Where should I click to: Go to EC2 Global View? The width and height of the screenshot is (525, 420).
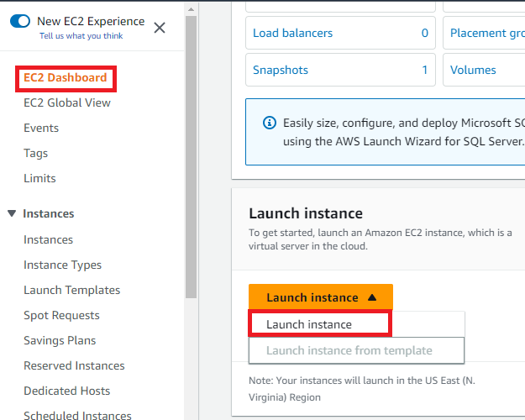67,103
